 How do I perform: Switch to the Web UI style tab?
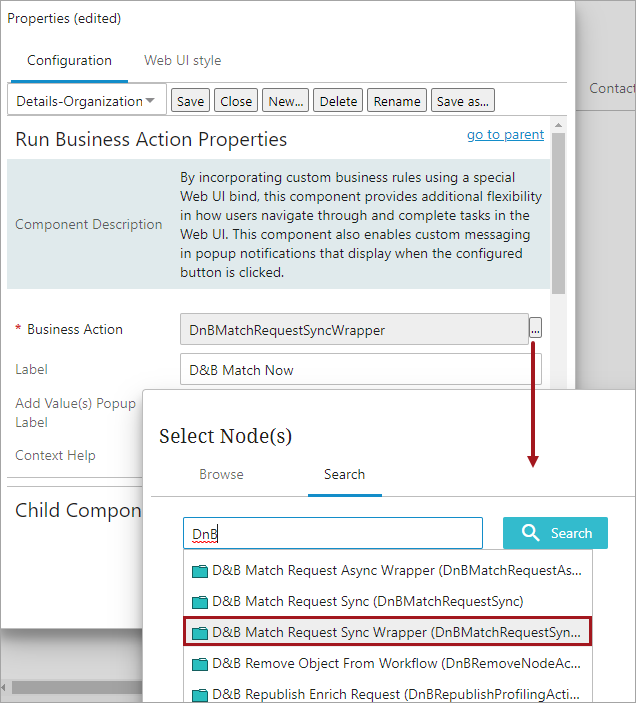pos(183,61)
